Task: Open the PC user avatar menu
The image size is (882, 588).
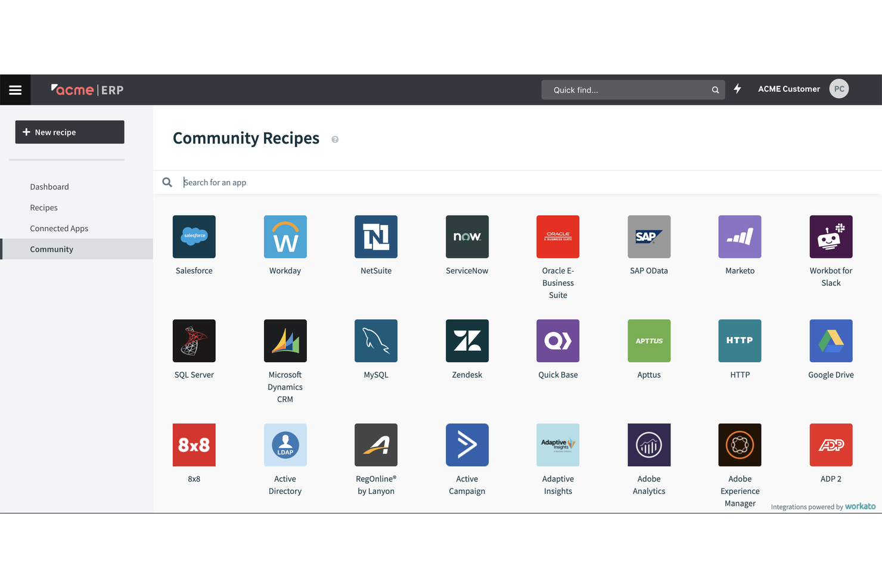Action: click(838, 88)
